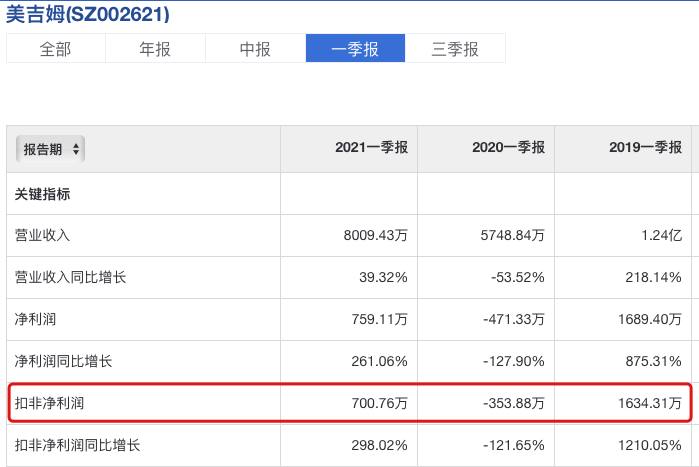Switch to the 全部 tab
Image resolution: width=699 pixels, height=467 pixels.
click(56, 48)
